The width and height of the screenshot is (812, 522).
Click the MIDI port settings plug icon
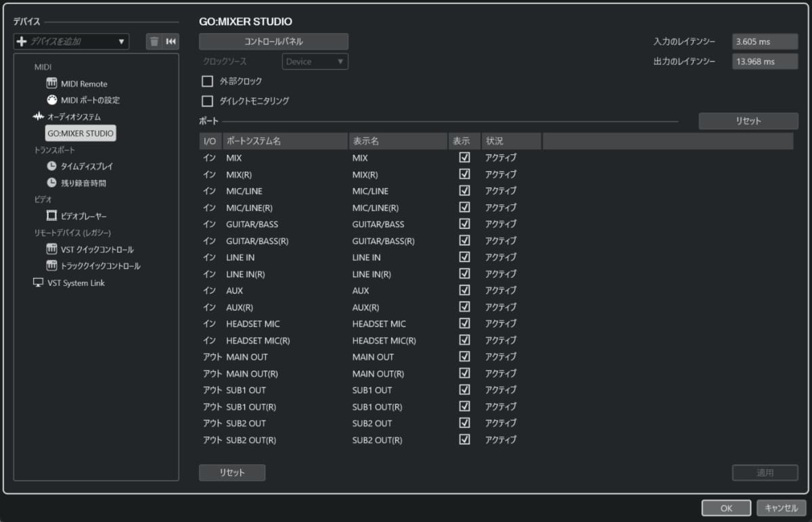point(52,100)
